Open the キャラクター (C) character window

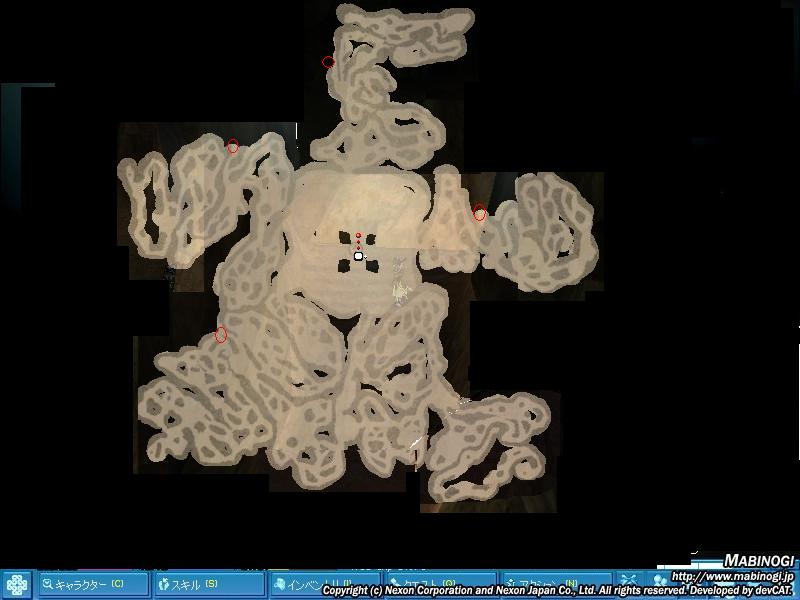[93, 584]
